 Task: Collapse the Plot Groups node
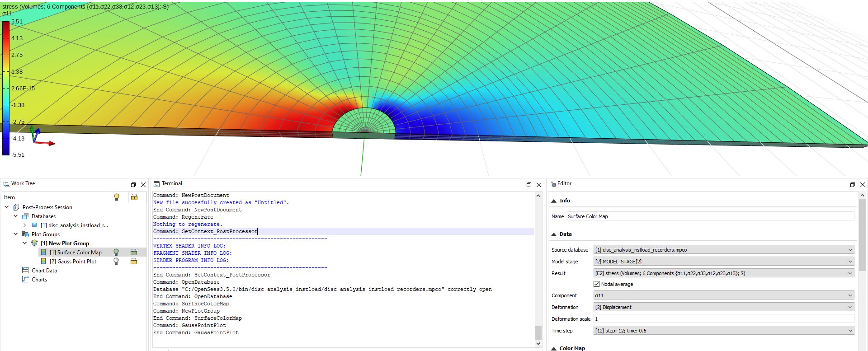click(16, 234)
